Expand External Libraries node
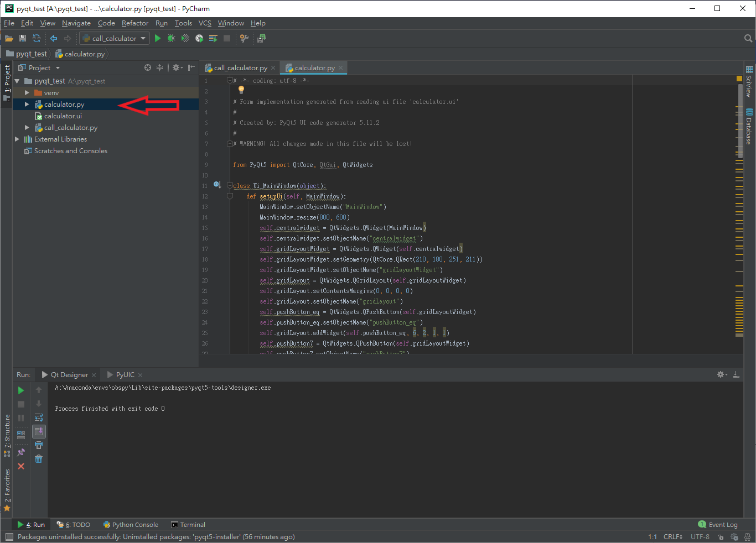Screen dimensions: 756x543 pyautogui.click(x=17, y=139)
